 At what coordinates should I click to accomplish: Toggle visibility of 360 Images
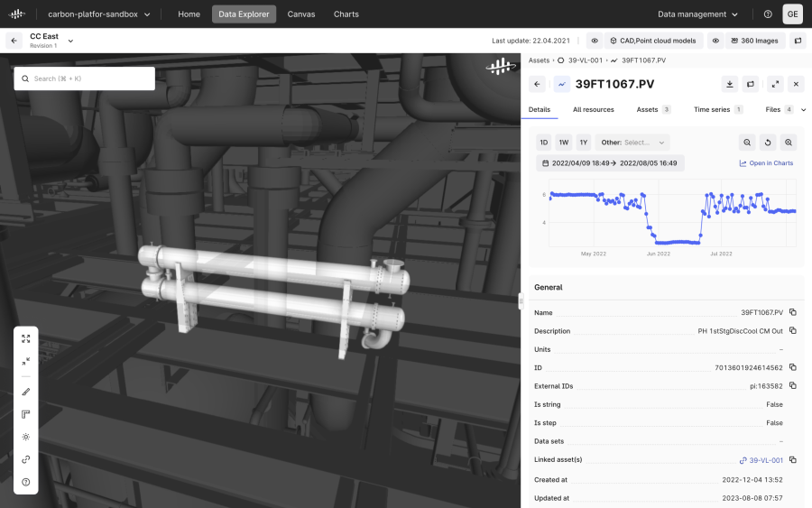(715, 41)
